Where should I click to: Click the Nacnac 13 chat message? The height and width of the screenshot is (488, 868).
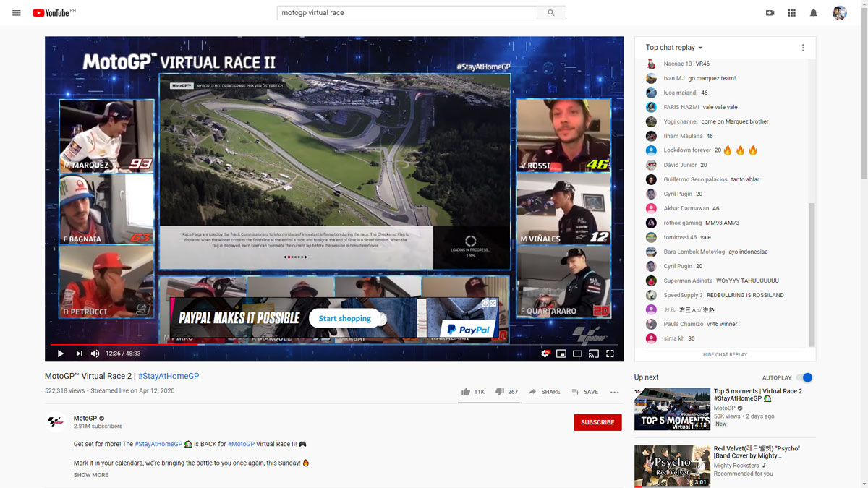pos(725,64)
